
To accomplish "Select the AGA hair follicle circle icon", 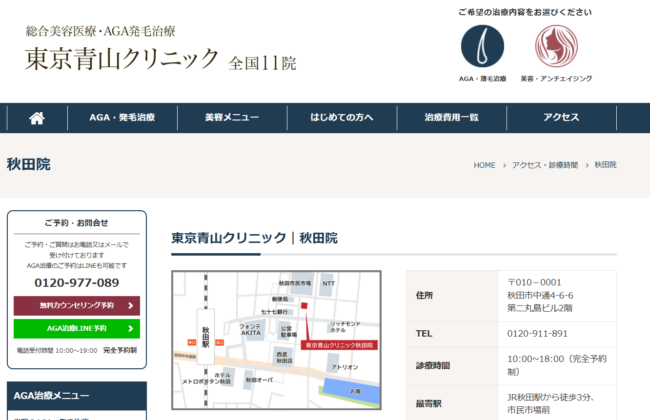I will pyautogui.click(x=483, y=46).
